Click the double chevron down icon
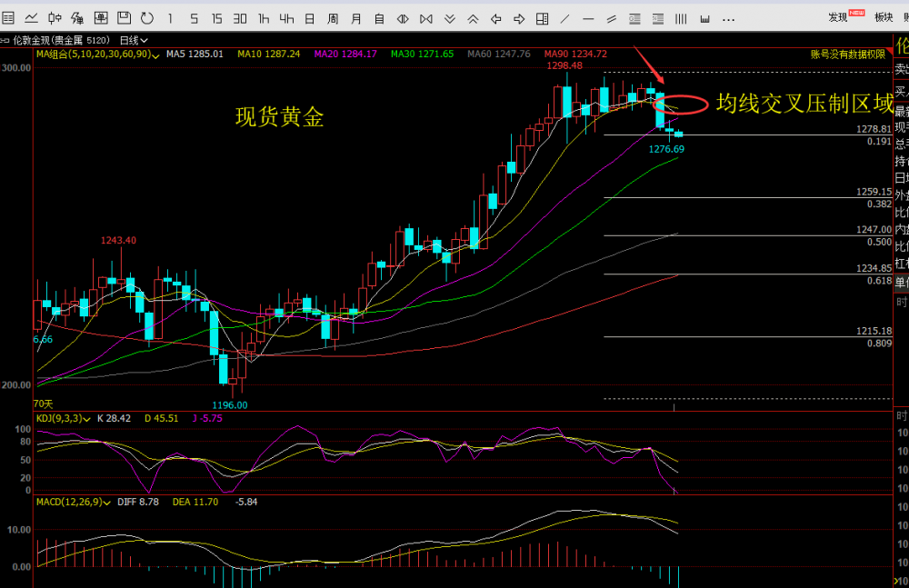 (x=449, y=19)
